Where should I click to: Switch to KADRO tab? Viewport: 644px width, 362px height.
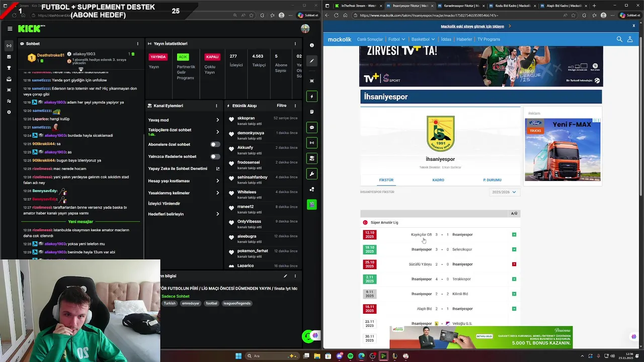pos(438,180)
